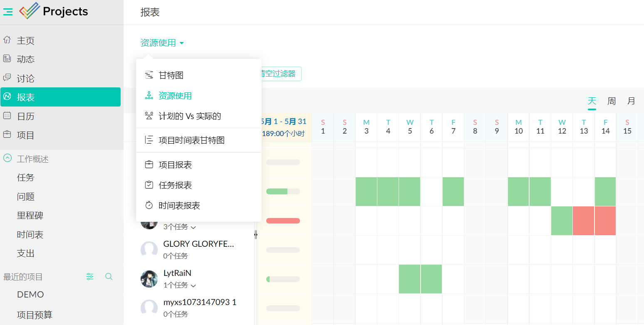Click the stopwatch icon for 时间表报表
644x325 pixels.
tap(149, 206)
